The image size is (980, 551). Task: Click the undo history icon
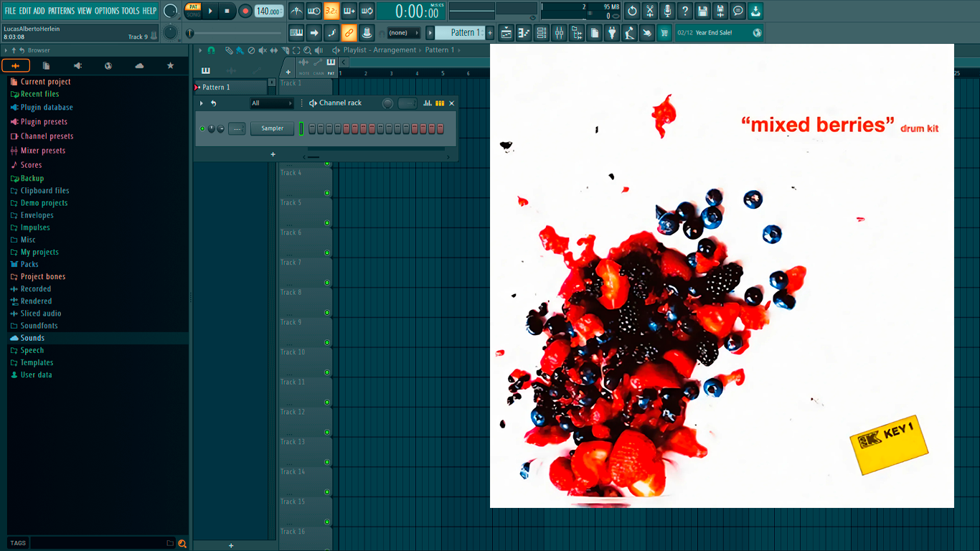(x=632, y=11)
